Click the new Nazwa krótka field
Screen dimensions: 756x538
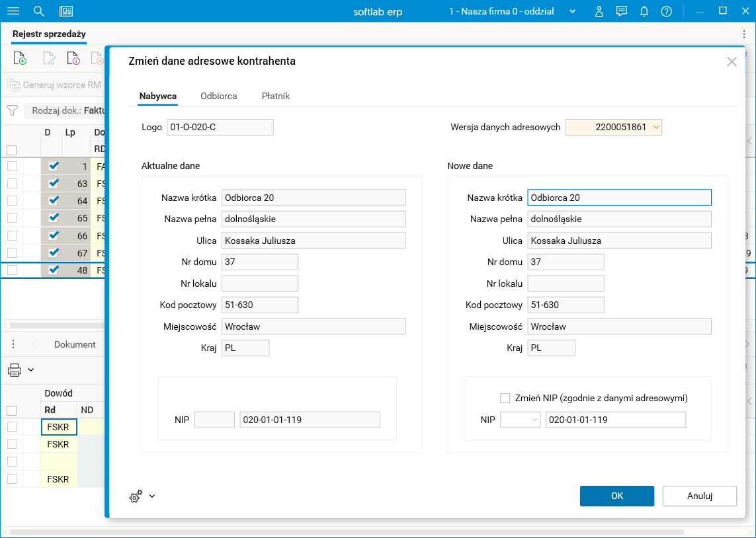coord(619,198)
